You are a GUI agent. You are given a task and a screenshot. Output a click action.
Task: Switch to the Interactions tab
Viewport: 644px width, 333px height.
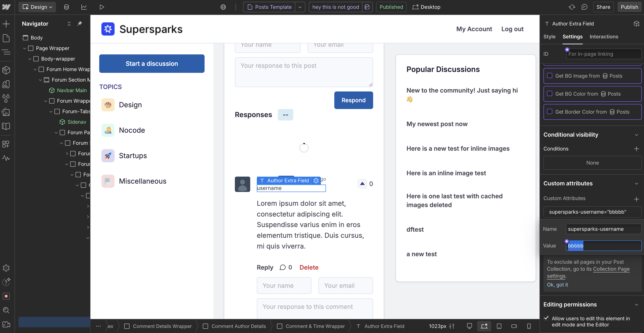tap(603, 37)
